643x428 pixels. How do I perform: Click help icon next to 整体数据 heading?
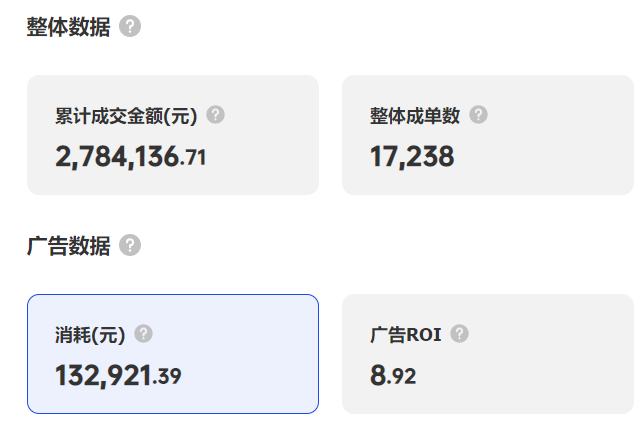130,27
